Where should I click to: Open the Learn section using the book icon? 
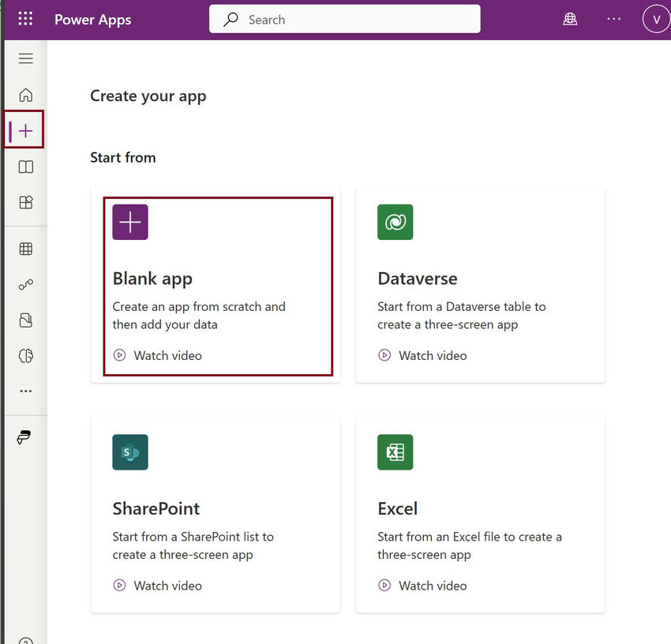25,167
